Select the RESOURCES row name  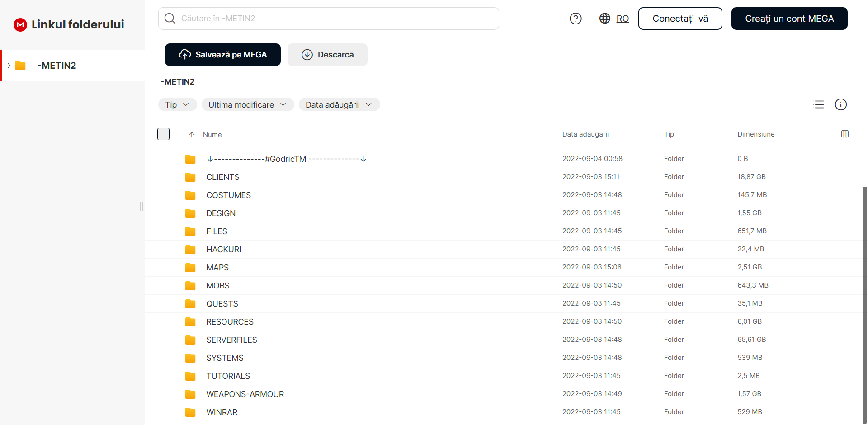[230, 322]
